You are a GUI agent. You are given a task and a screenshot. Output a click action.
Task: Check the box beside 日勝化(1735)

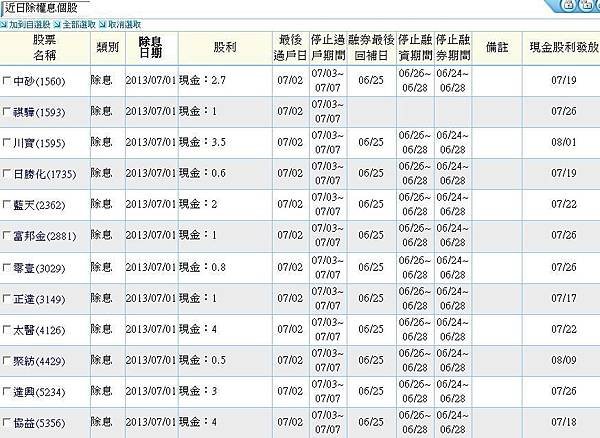point(6,174)
